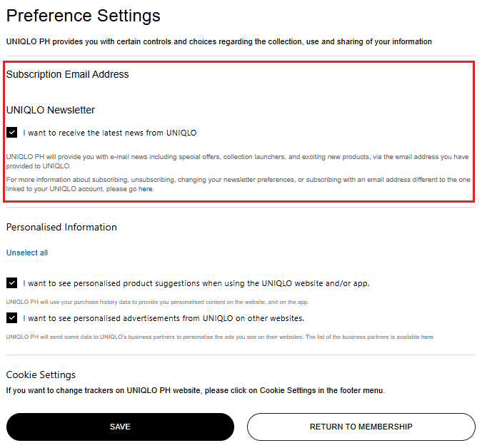Toggle personalised product suggestions checkbox
Screen dimensions: 482x448
[11, 282]
